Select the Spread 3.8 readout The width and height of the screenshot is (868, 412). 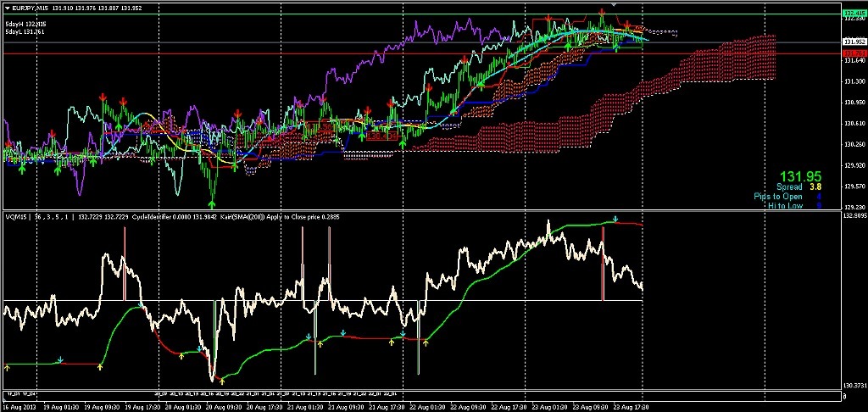(798, 187)
